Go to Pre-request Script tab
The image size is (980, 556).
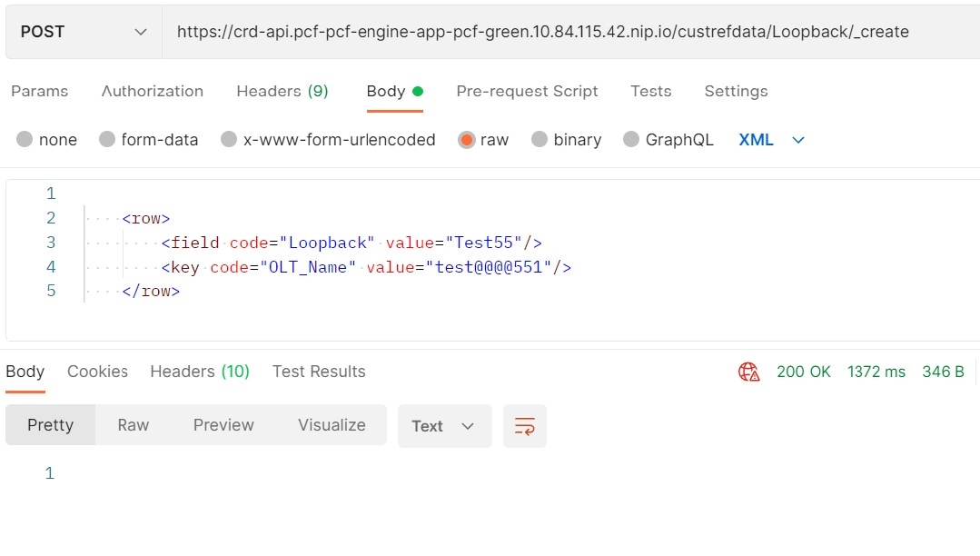click(x=527, y=91)
